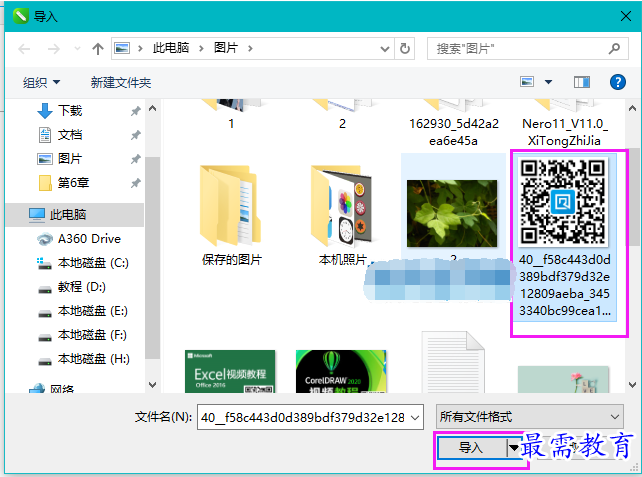Viewport: 642px width, 477px height.
Task: Open 本地磁盘 (F:) drive
Action: click(92, 335)
